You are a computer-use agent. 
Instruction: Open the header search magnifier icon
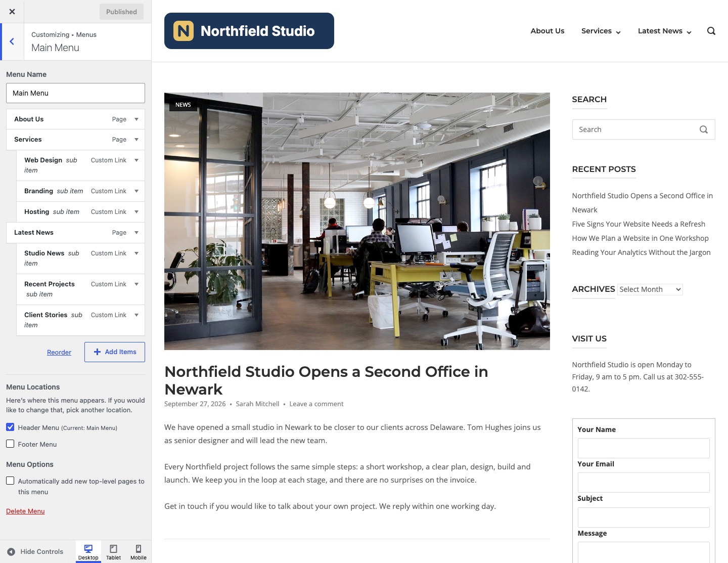[711, 31]
